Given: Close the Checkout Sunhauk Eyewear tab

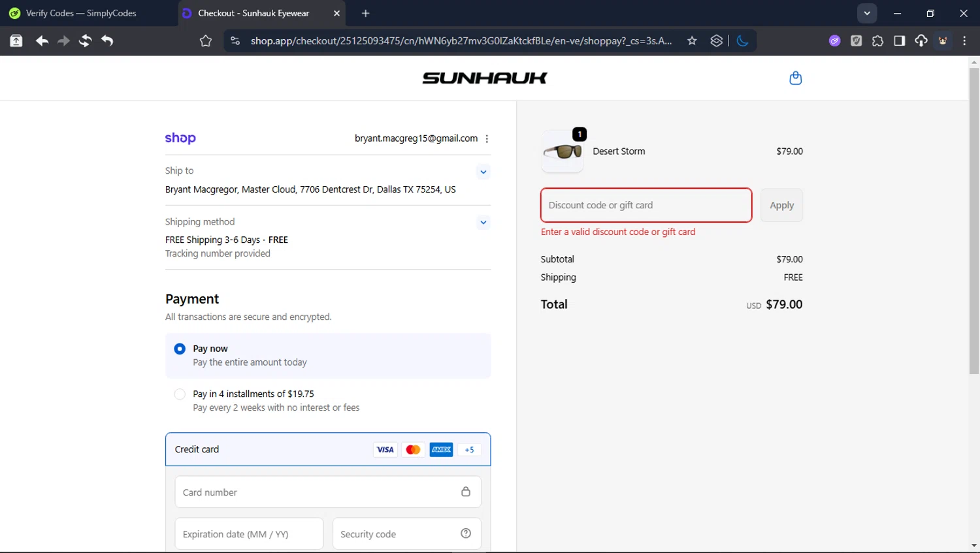Looking at the screenshot, I should 336,13.
